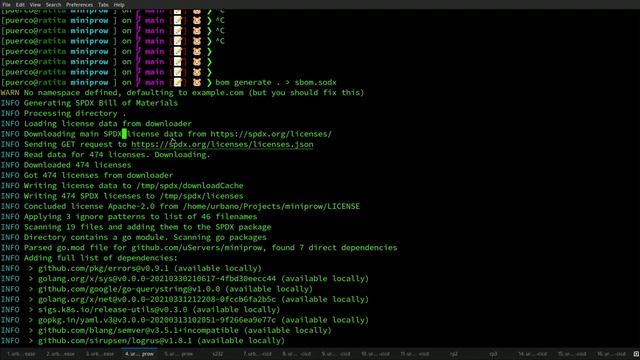
Task: Click 'github.com/uServers/miniprow' in go.mod line
Action: click(199, 248)
